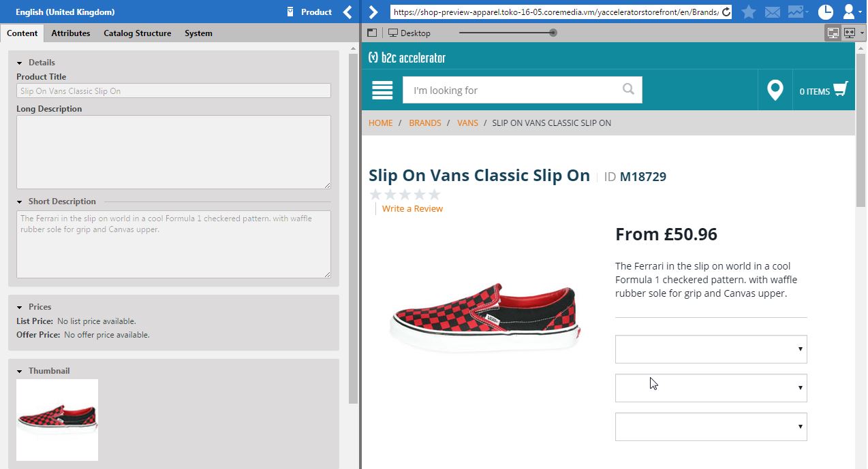The image size is (868, 469).
Task: Open the time travel clock icon
Action: (x=825, y=12)
